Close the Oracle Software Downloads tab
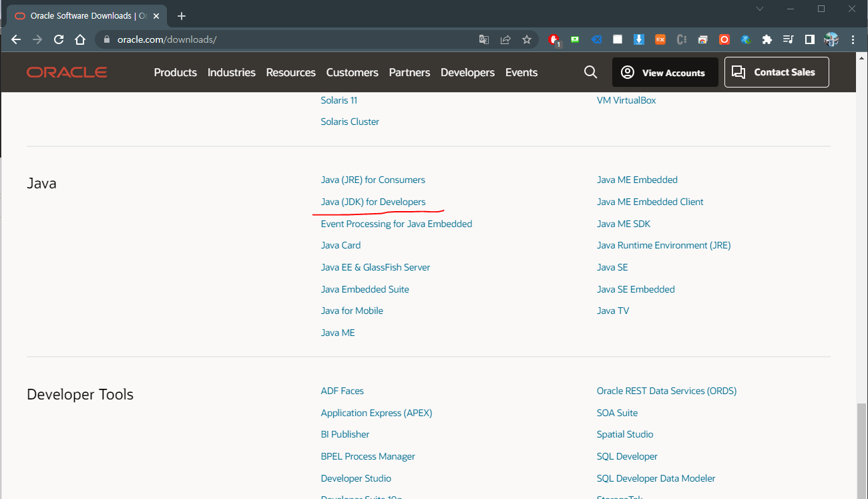868x499 pixels. pos(156,16)
